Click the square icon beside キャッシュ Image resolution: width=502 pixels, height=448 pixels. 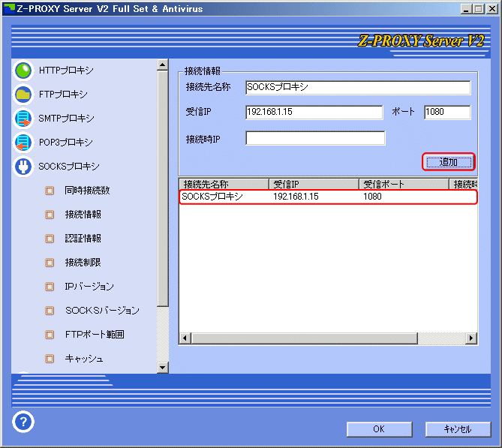pos(50,359)
